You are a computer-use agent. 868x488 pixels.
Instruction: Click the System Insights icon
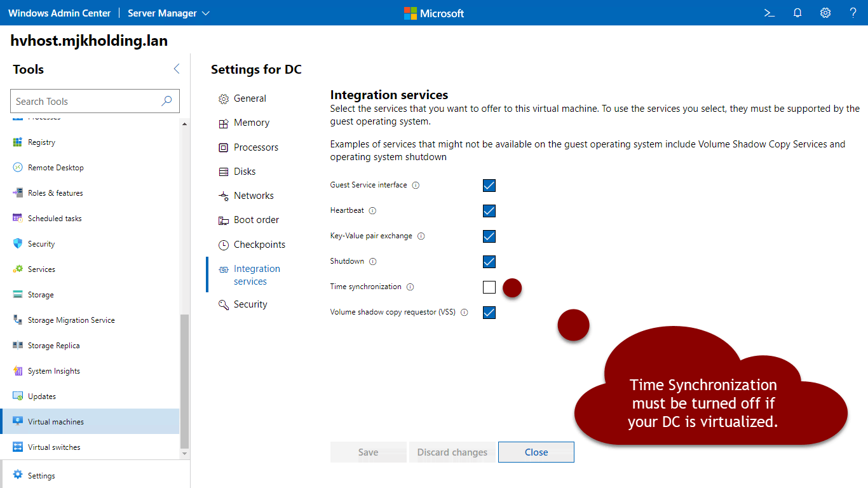(x=18, y=371)
